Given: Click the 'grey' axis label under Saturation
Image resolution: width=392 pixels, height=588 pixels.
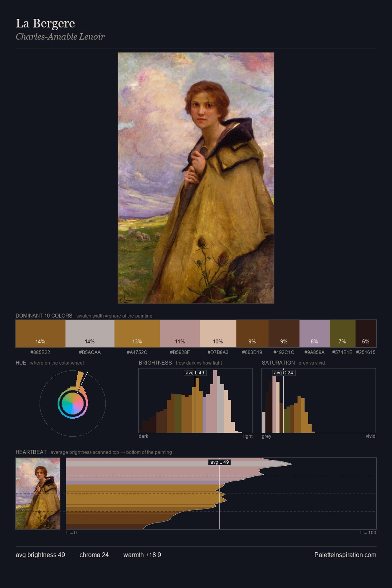Looking at the screenshot, I should [x=267, y=436].
